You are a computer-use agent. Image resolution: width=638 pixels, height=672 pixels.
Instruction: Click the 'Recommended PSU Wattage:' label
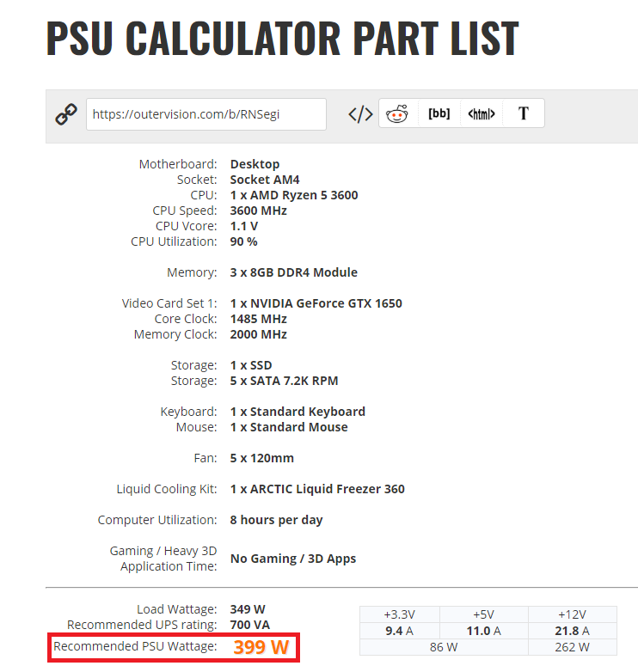coord(135,646)
